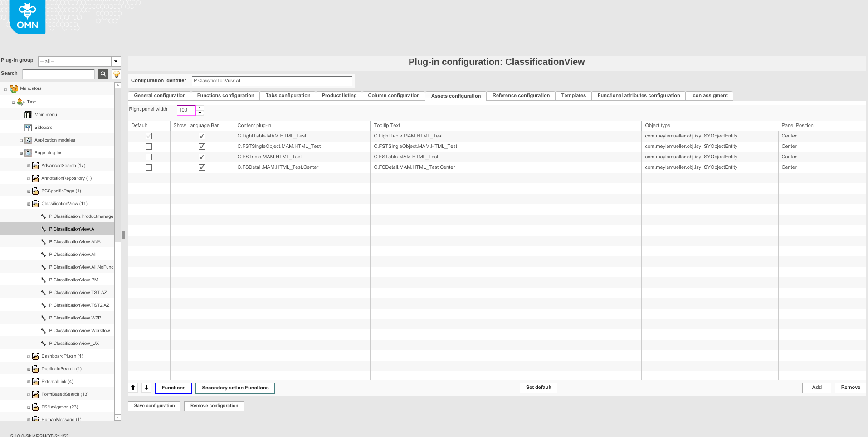
Task: Uncheck Show Language Bar for C.FSDetail.MAM.HTML_Test.Center
Action: 202,167
